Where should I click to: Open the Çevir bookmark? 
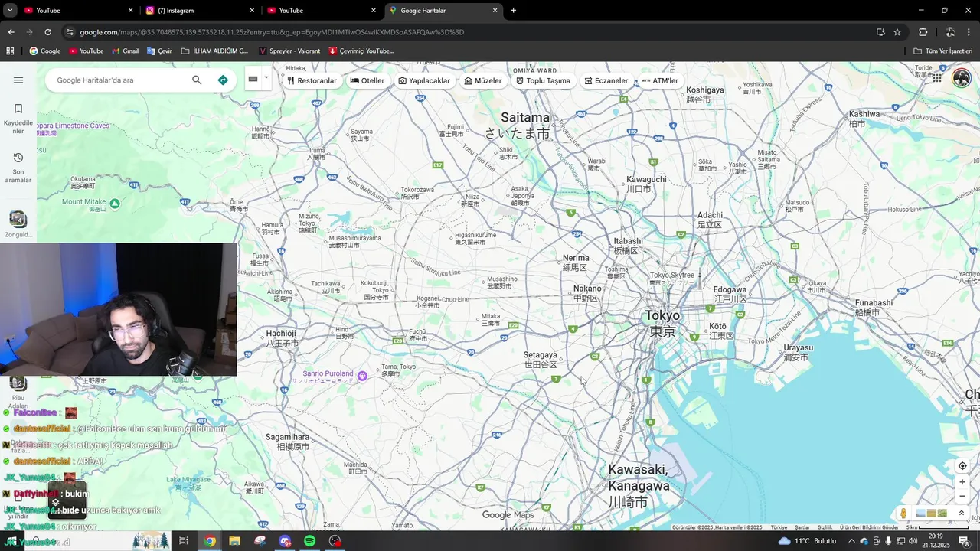pos(159,51)
